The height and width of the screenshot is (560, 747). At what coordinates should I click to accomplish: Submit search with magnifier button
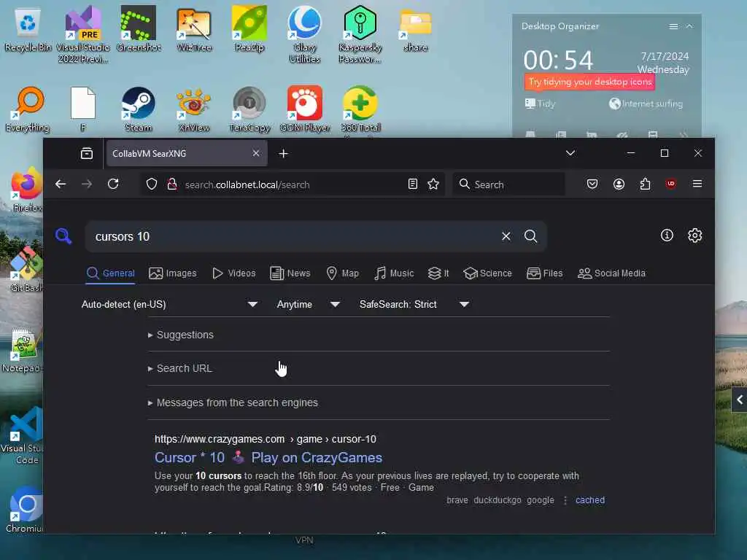[x=531, y=236]
